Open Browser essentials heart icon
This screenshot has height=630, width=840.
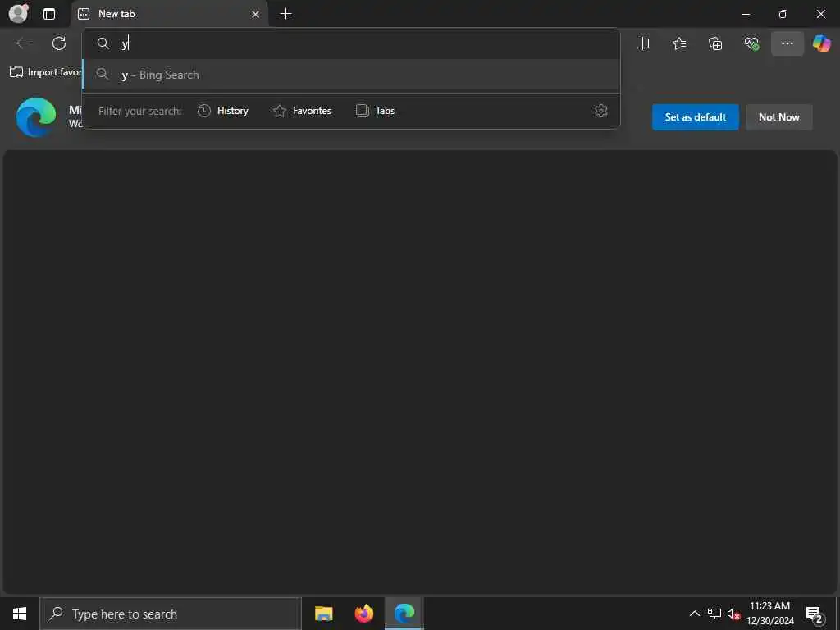pos(751,44)
